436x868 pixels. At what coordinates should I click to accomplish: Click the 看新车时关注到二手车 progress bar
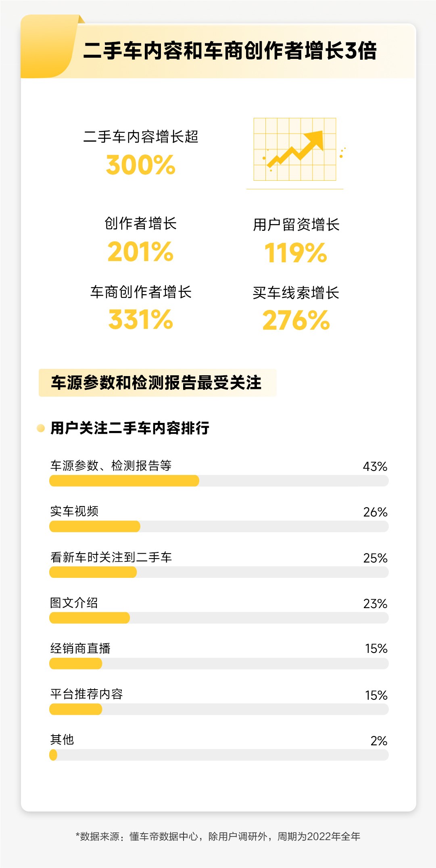(x=219, y=572)
